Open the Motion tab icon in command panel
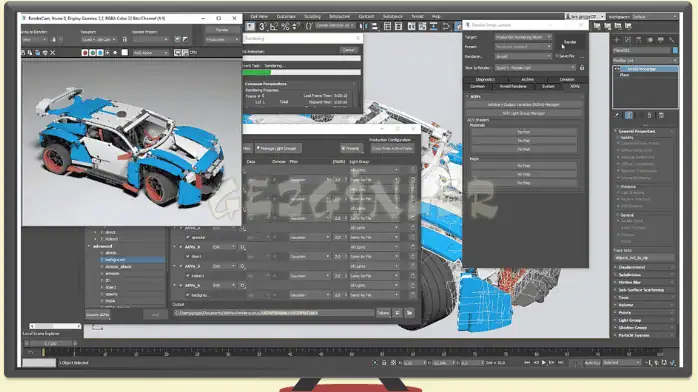 650,40
